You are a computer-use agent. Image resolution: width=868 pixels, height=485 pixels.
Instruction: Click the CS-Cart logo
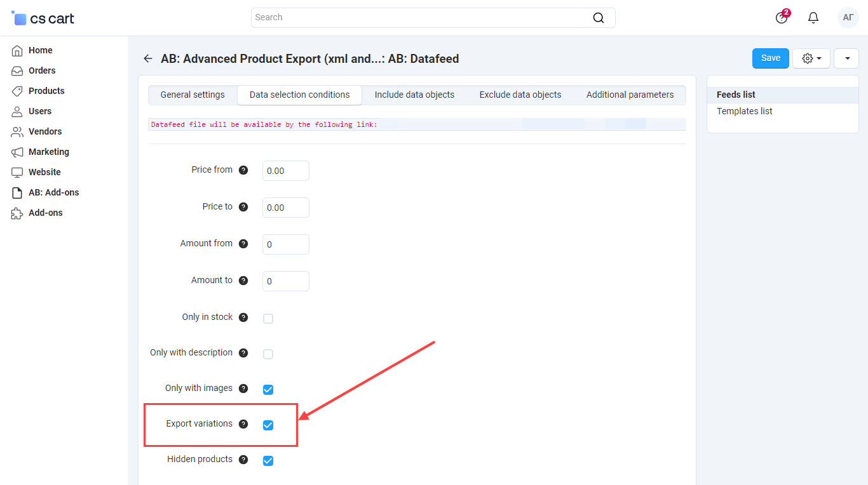tap(43, 18)
